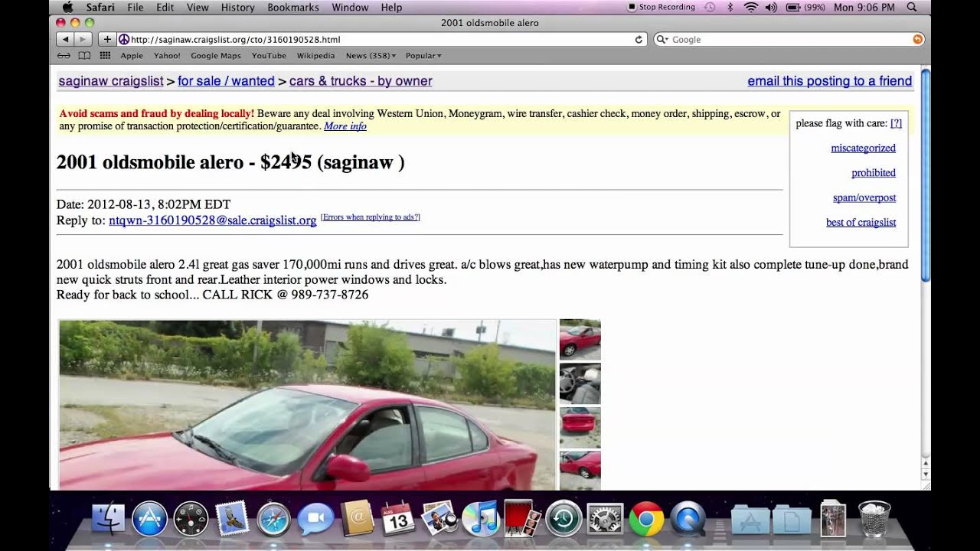Open battery 99% status menu
Screen dimensions: 980x551
click(x=805, y=7)
